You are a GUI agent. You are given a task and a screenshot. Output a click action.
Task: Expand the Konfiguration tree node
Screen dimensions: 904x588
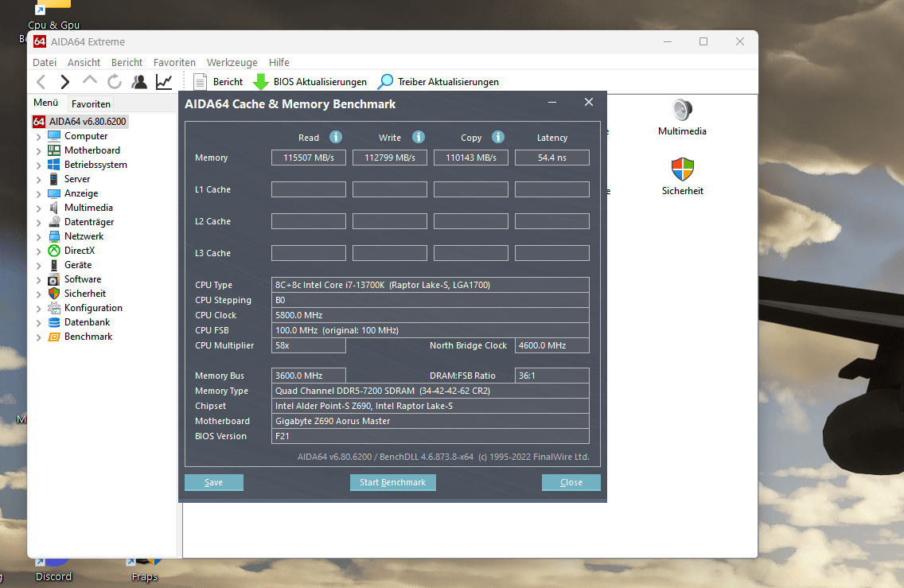tap(39, 309)
